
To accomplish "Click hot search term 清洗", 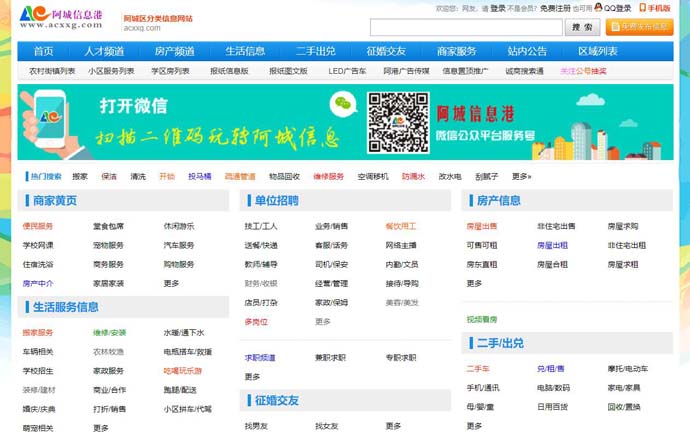I will [138, 176].
